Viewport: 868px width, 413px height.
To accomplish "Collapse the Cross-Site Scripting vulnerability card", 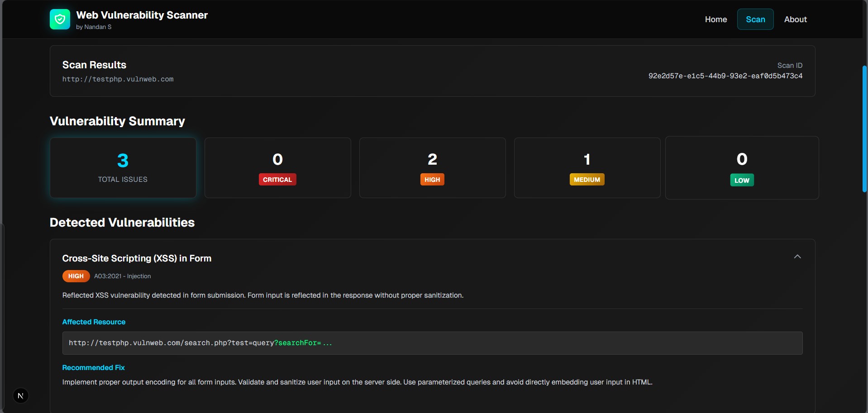I will point(797,257).
